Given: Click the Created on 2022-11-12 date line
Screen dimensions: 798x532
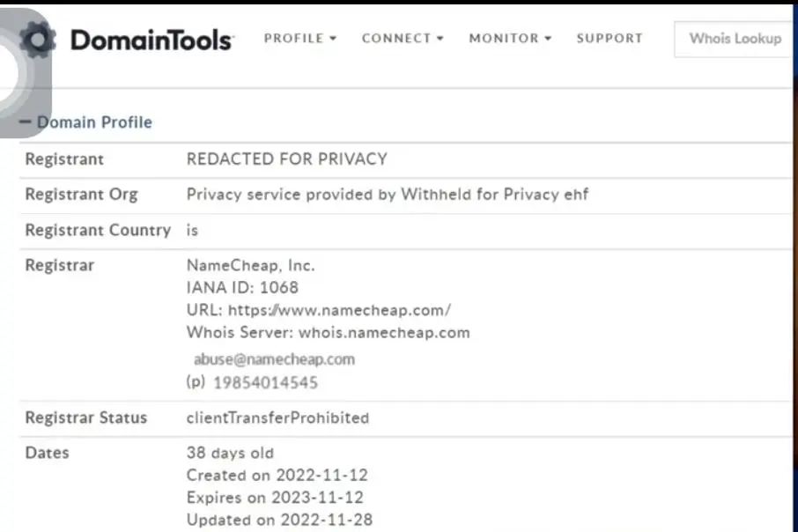Looking at the screenshot, I should [277, 475].
